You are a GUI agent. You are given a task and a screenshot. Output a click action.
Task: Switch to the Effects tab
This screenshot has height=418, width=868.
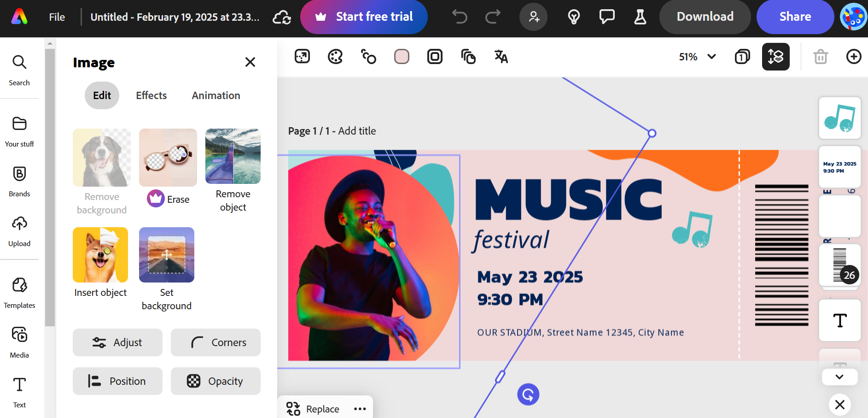[151, 95]
